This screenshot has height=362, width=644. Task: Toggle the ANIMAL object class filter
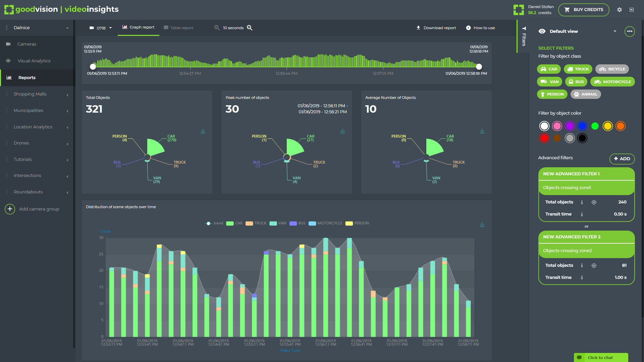pyautogui.click(x=585, y=94)
